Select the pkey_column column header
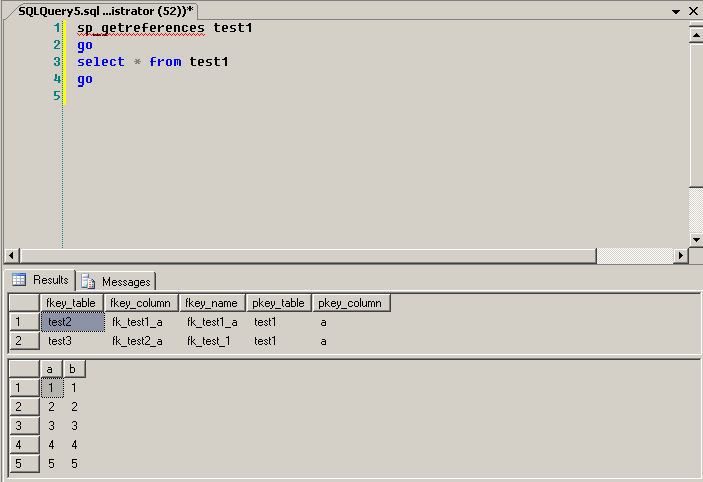Screen dimensions: 703x482 (x=351, y=303)
